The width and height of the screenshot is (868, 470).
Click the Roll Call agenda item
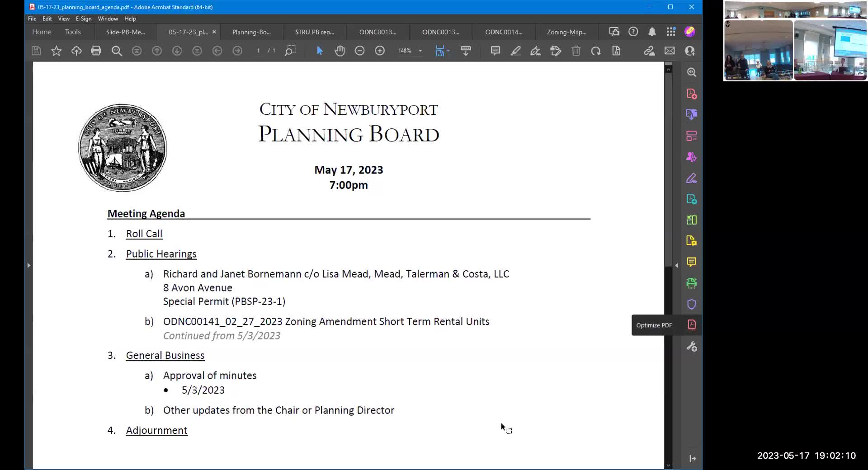click(144, 234)
